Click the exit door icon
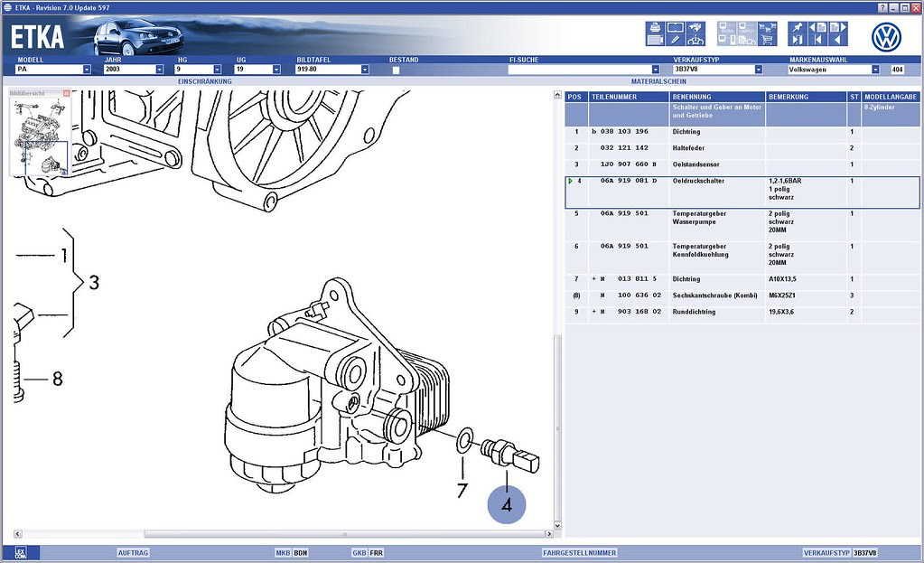 tap(798, 40)
